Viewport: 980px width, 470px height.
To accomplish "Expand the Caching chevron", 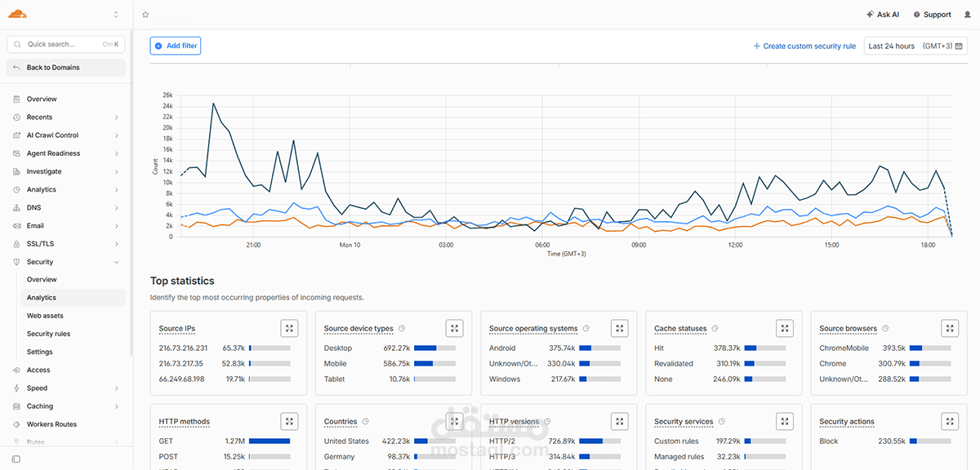I will [117, 406].
